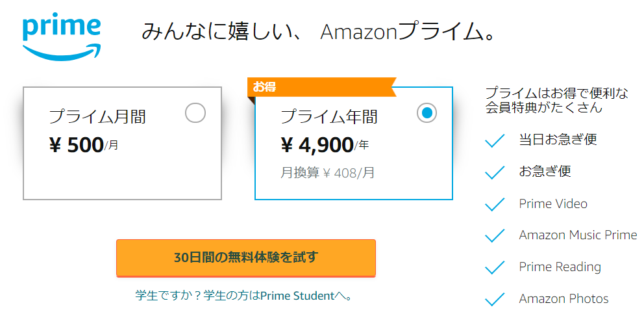Open the Prime Student link

[297, 296]
